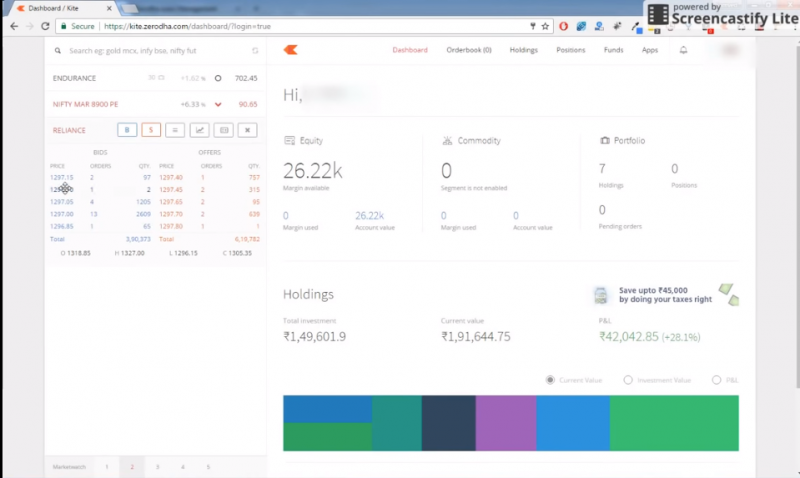The width and height of the screenshot is (800, 478).
Task: Go to Positions in top navigation
Action: point(570,50)
